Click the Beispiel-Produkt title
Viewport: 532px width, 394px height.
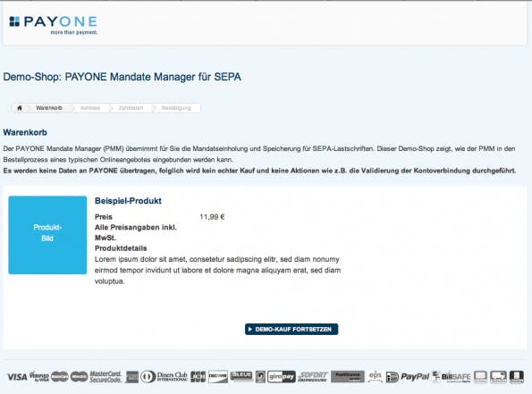128,201
